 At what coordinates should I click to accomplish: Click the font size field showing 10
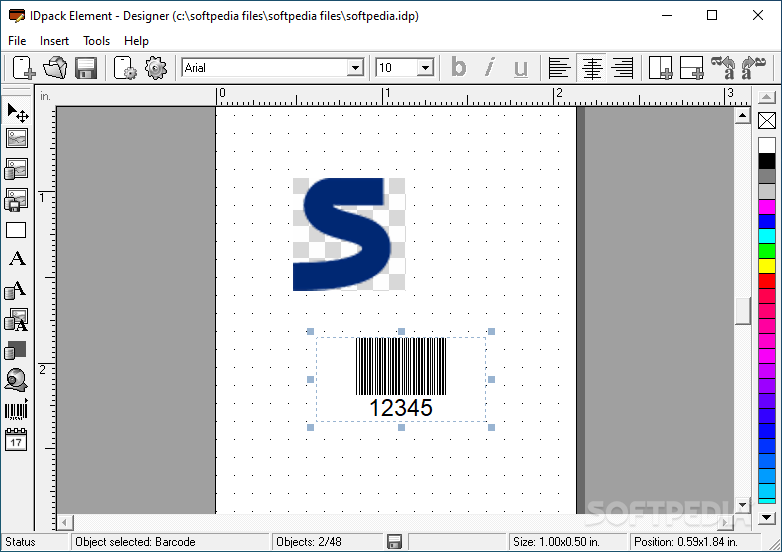point(396,68)
